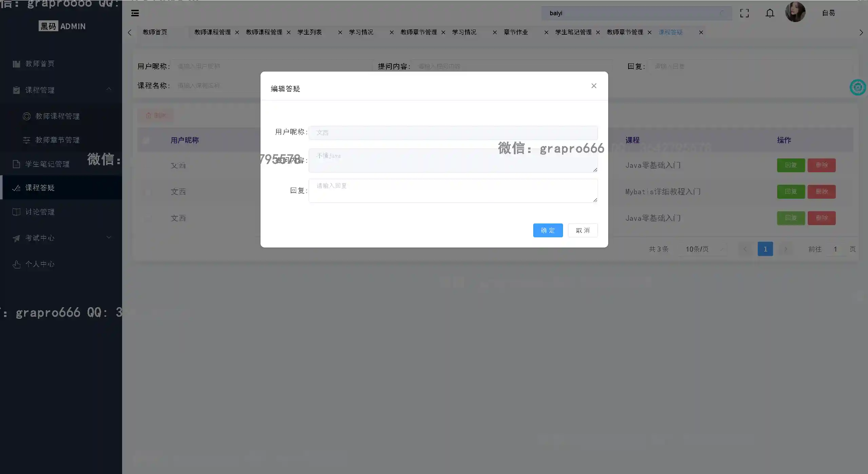
Task: Select the first row checkbox for 文西
Action: click(148, 165)
